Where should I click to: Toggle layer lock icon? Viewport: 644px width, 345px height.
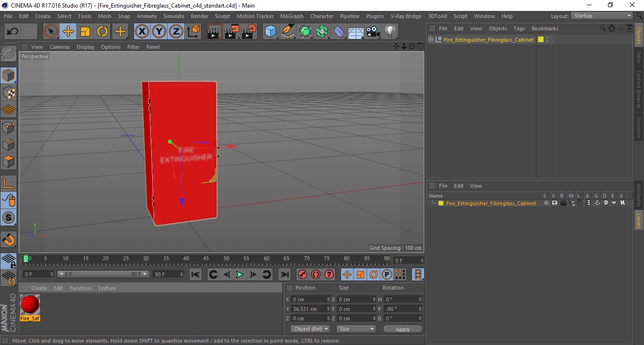tap(579, 203)
